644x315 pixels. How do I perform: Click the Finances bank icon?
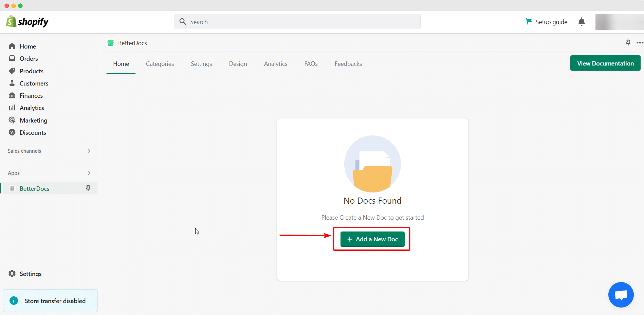point(12,95)
